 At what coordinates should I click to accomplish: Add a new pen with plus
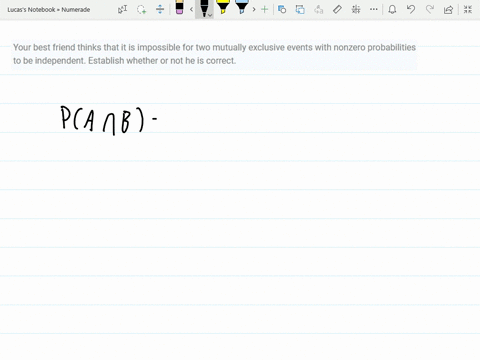264,9
